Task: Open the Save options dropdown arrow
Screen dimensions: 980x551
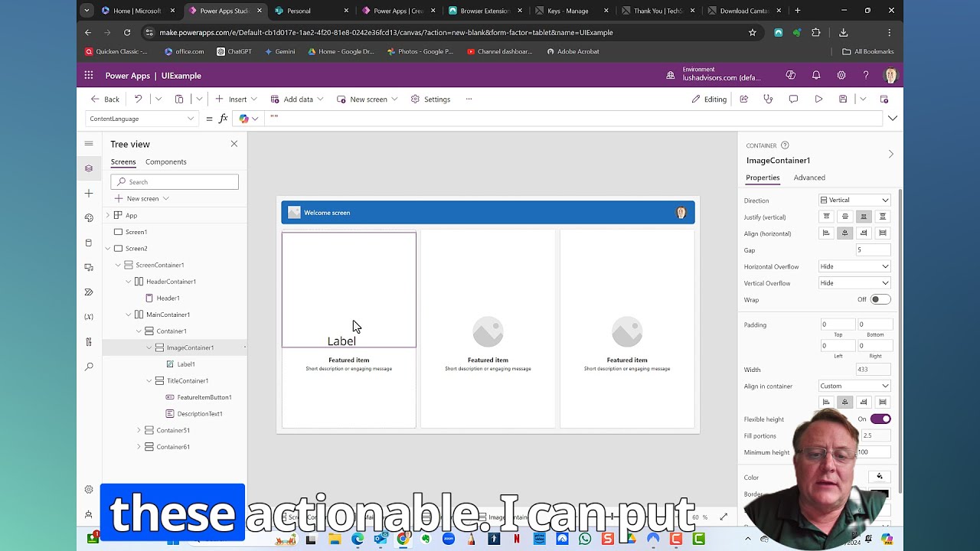Action: [x=862, y=99]
